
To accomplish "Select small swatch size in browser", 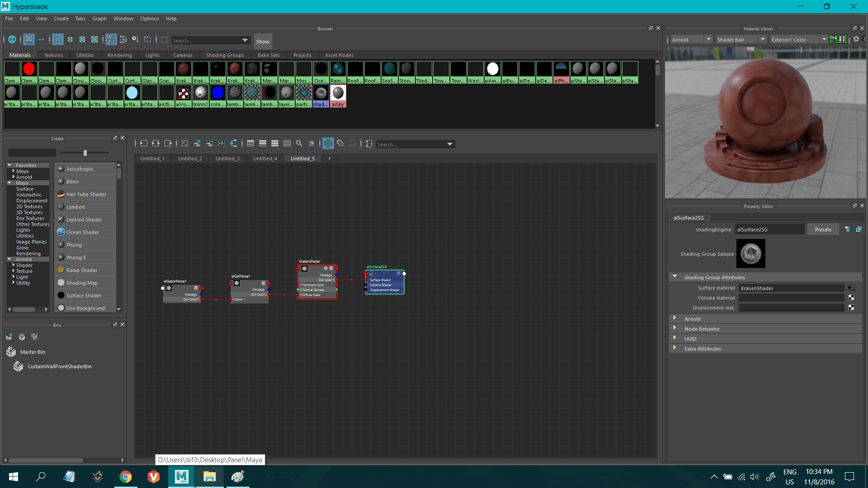I will click(58, 40).
